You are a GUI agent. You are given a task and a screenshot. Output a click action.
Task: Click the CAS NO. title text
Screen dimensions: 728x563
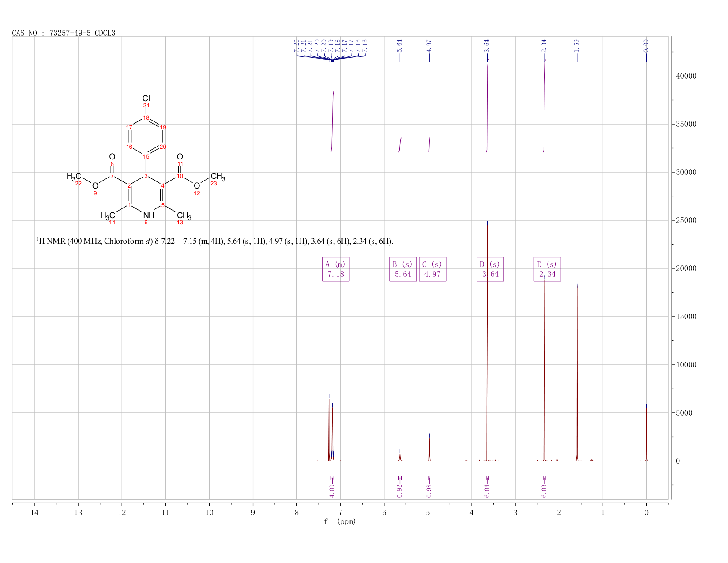(x=64, y=33)
